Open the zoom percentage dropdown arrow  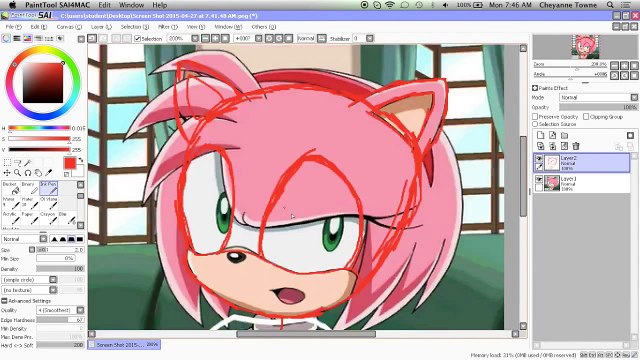click(x=195, y=38)
